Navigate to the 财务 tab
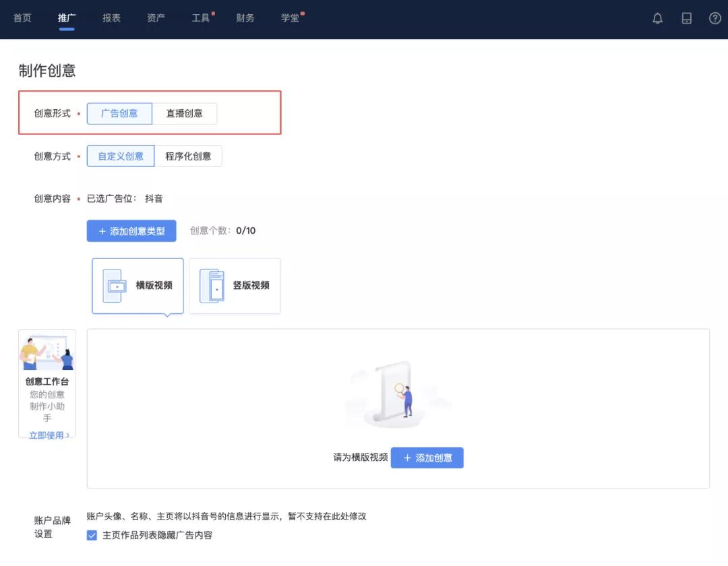Screen dimensions: 728x566 tap(245, 18)
